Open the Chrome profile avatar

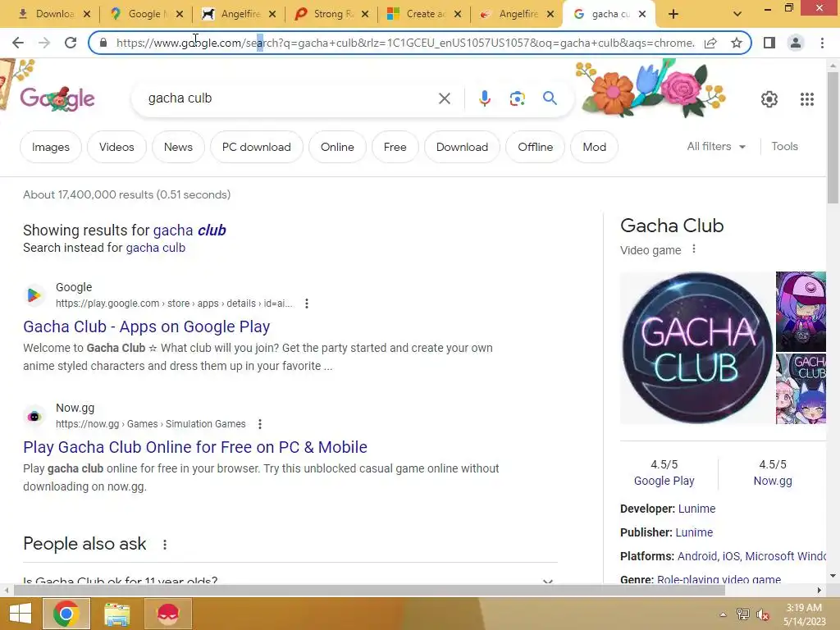[x=796, y=43]
